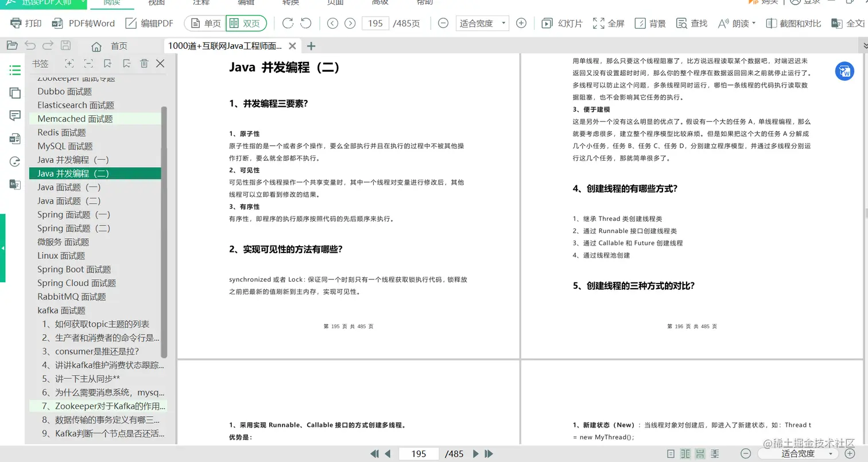Collapse all bookmarks in the panel
The image size is (868, 462).
pos(88,64)
